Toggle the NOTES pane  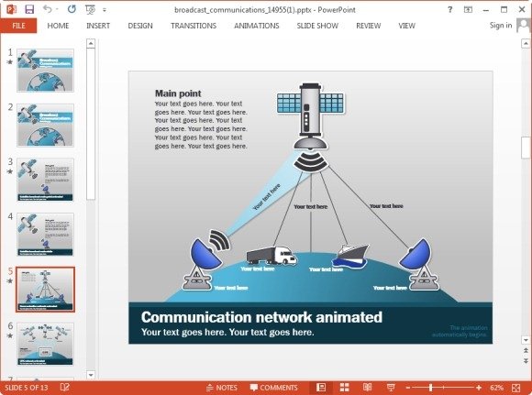click(x=222, y=388)
